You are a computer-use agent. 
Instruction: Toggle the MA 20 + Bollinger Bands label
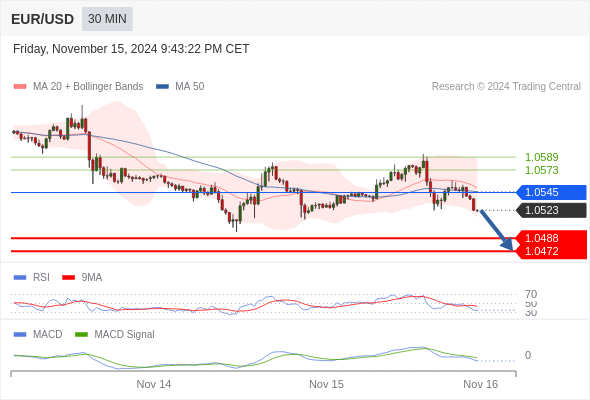pos(88,87)
